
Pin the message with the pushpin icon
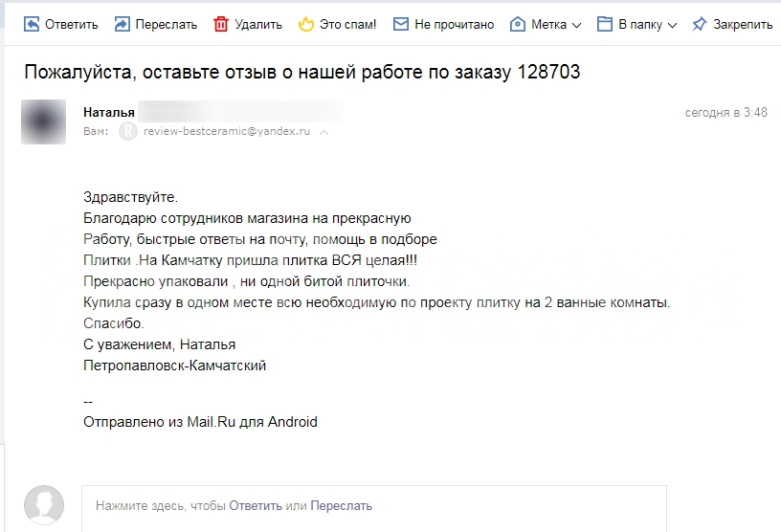700,24
